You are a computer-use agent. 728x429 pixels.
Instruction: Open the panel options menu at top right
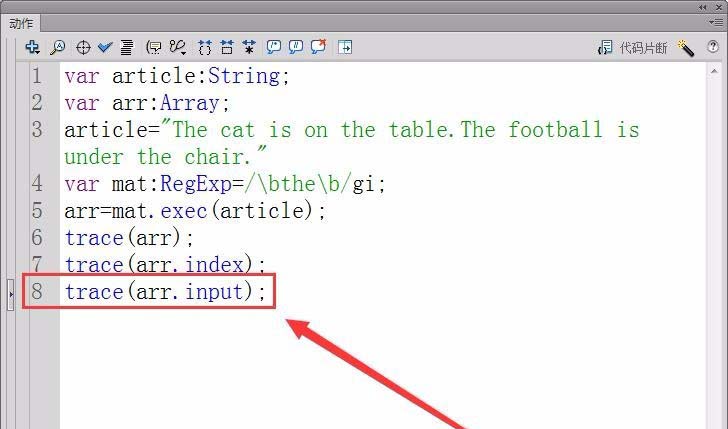click(x=715, y=22)
